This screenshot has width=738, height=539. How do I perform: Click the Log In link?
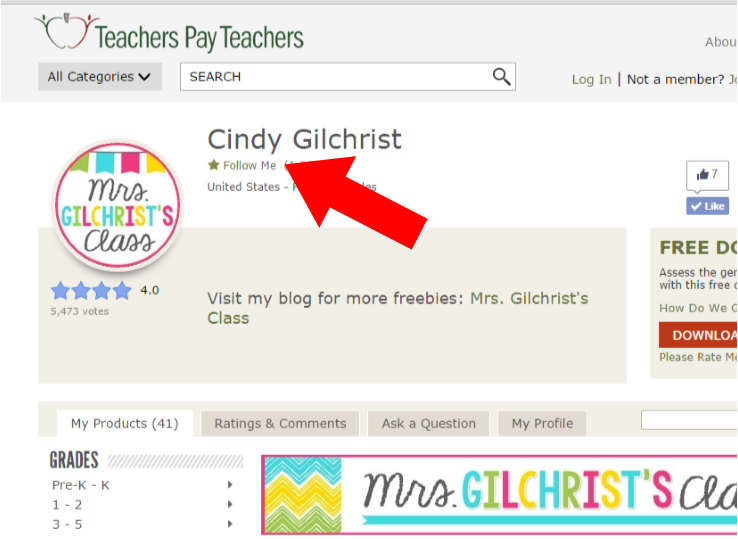592,80
